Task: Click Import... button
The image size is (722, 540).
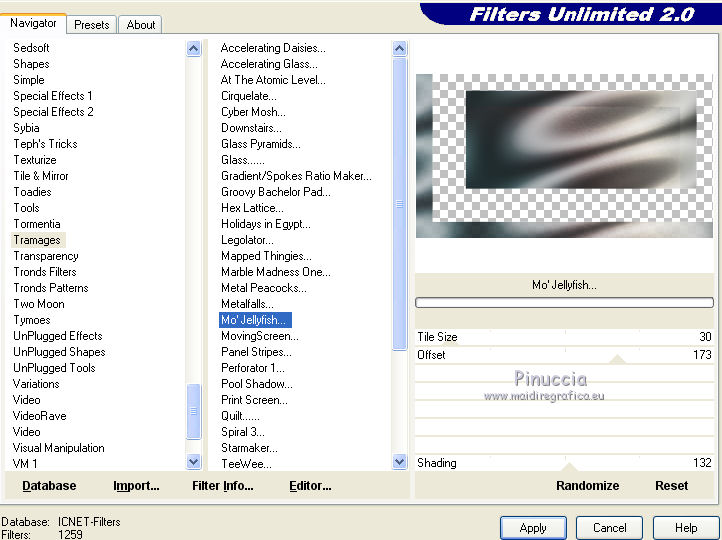Action: (x=136, y=486)
